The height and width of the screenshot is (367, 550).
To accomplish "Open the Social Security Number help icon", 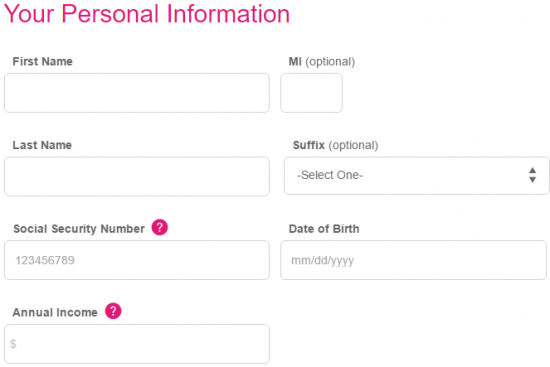I will point(160,227).
